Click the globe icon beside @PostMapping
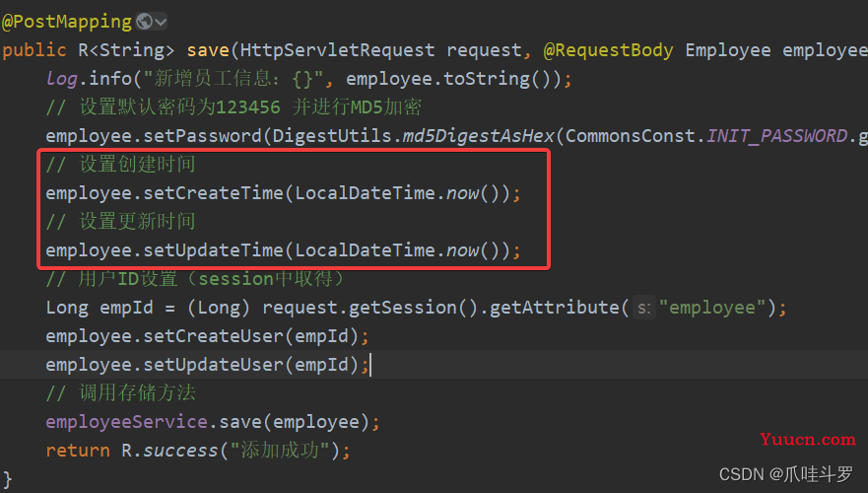This screenshot has width=868, height=493. 145,21
